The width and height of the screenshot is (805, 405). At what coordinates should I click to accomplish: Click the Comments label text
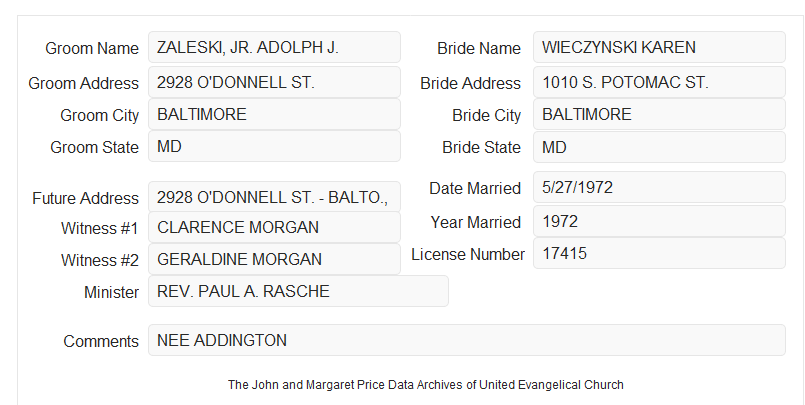pos(101,341)
